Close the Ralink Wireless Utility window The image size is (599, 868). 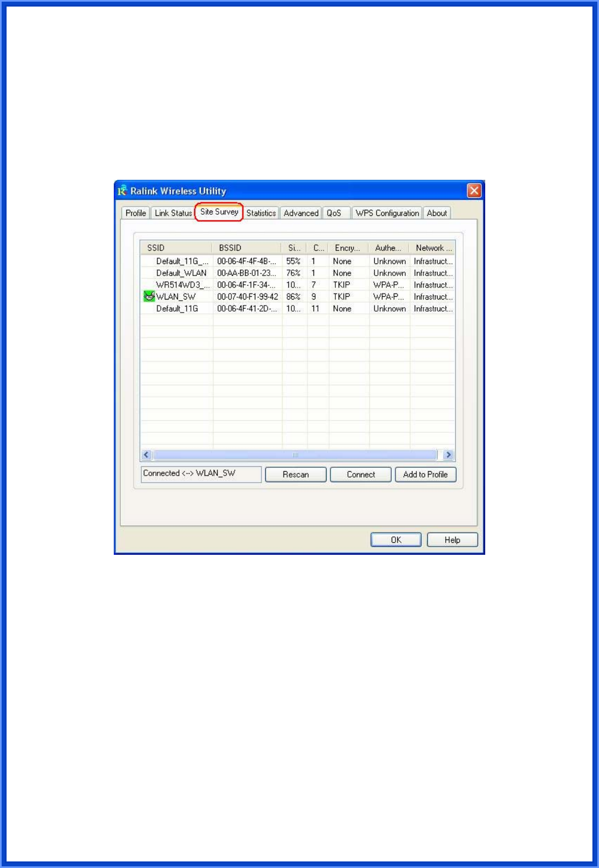[474, 190]
